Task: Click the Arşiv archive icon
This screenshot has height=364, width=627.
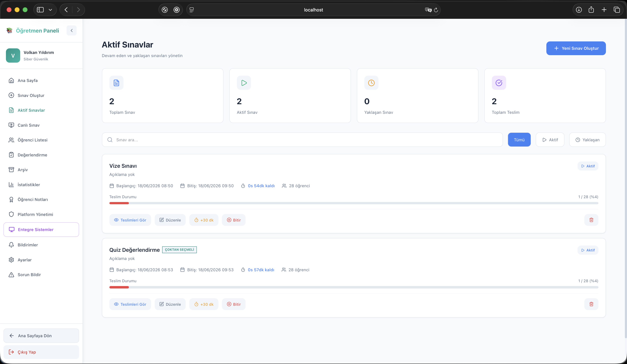Action: coord(11,170)
